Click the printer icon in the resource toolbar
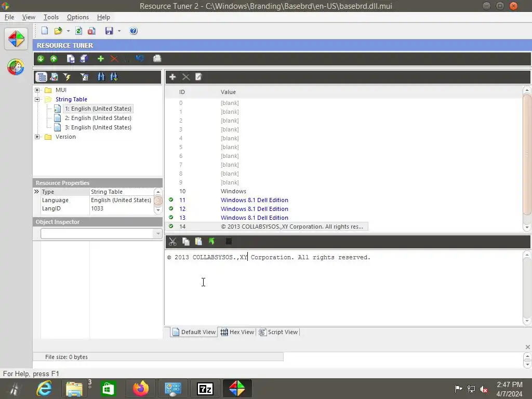 click(x=157, y=59)
